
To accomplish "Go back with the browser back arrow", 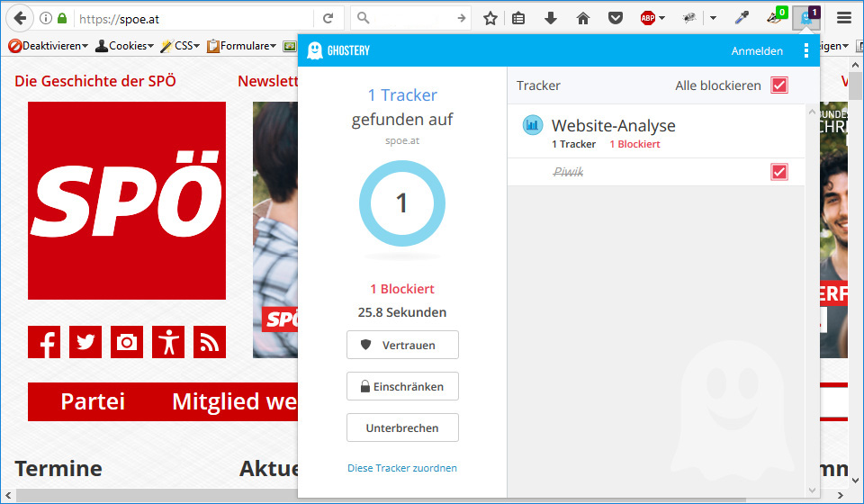I will pyautogui.click(x=20, y=18).
